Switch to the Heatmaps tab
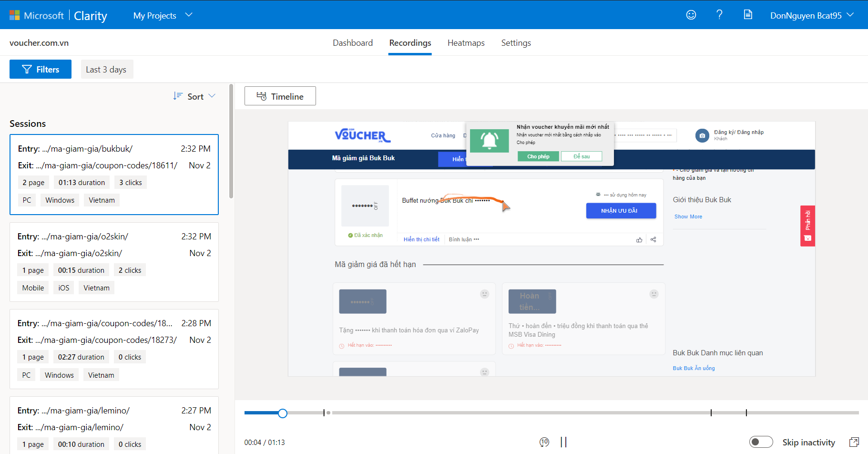Screen dimensions: 868x454 466,43
